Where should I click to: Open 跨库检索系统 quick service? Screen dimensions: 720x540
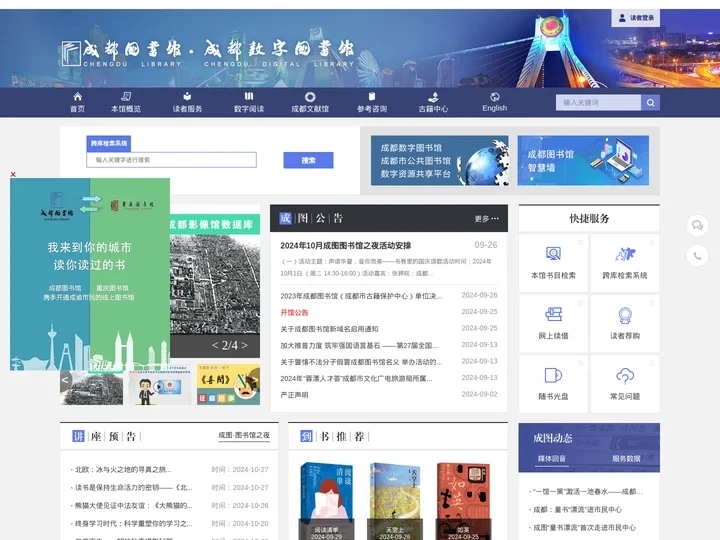pyautogui.click(x=625, y=263)
